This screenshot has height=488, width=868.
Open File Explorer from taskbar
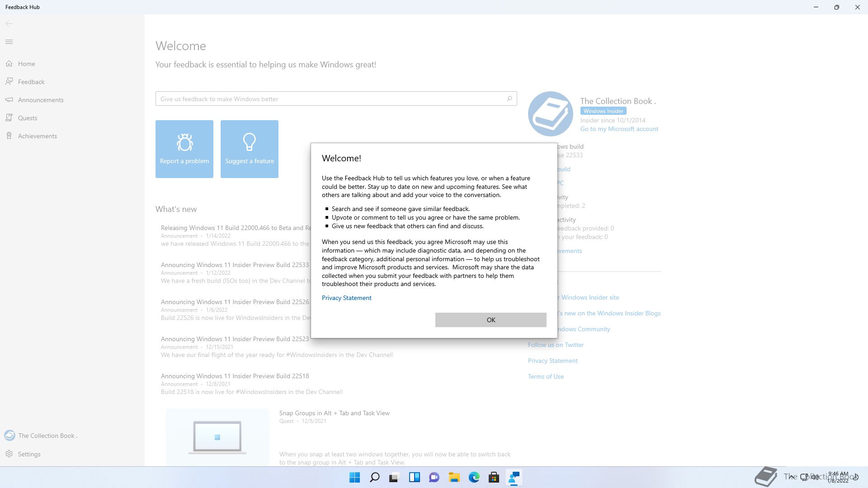(454, 477)
